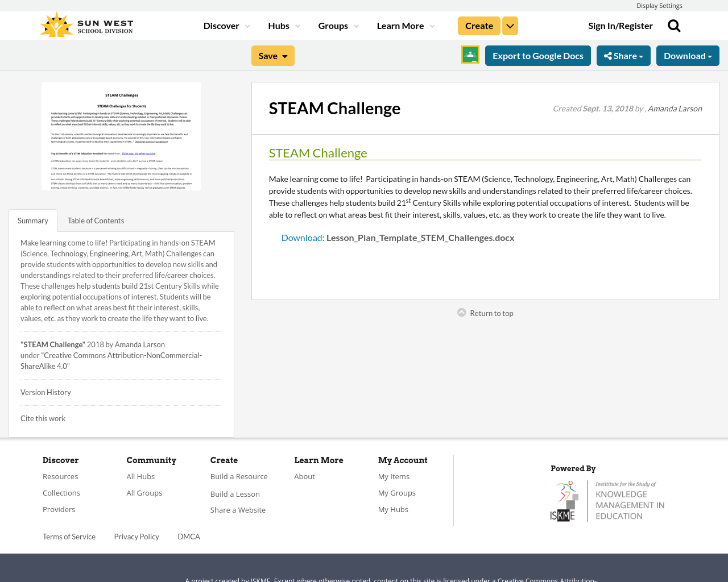Viewport: 728px width, 582px height.
Task: Download Lesson_Plan_Template_STEM_Challenges.docx
Action: (420, 236)
